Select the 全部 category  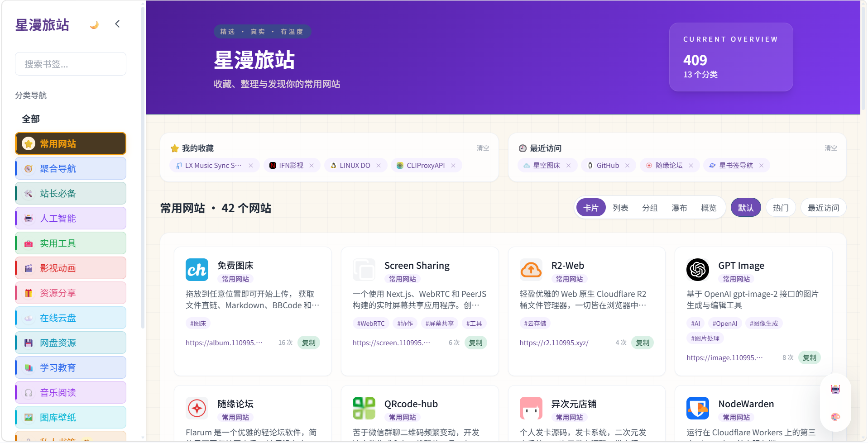(x=31, y=119)
